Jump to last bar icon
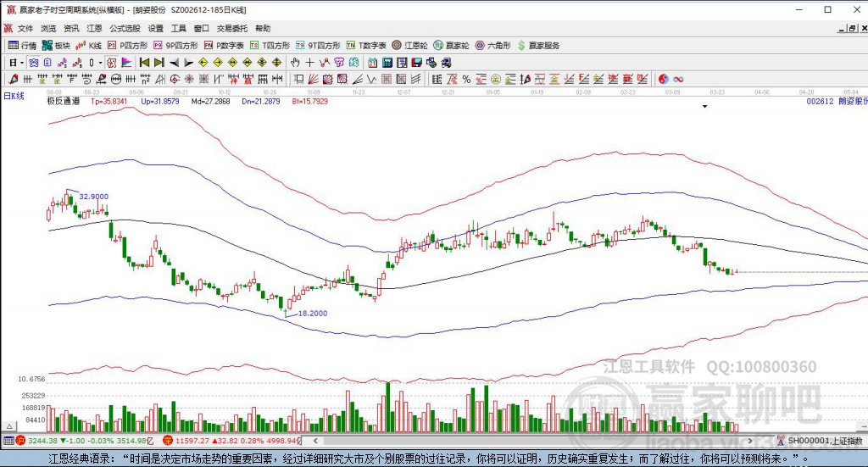This screenshot has width=868, height=467. coord(159,63)
